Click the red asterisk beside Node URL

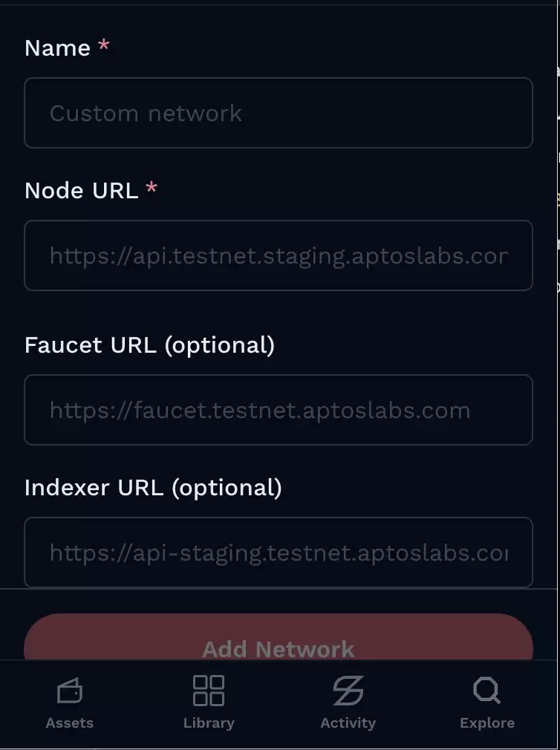(x=152, y=189)
